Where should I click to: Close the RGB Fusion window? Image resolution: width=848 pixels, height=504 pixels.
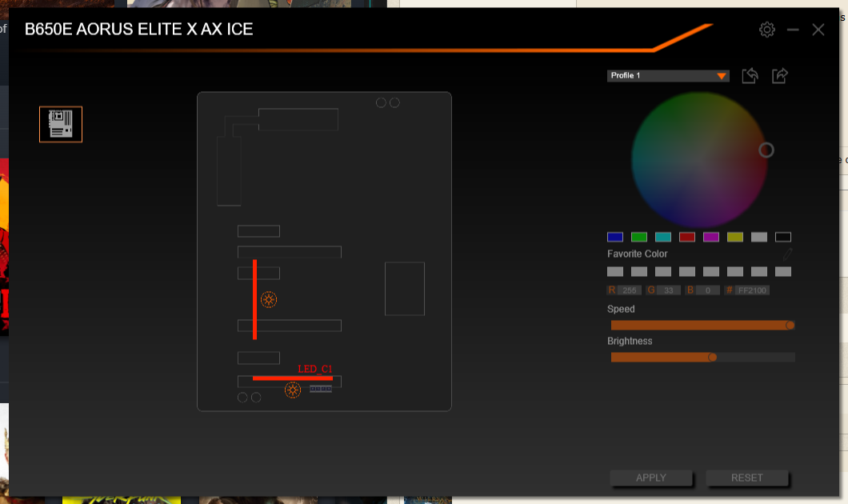click(818, 30)
